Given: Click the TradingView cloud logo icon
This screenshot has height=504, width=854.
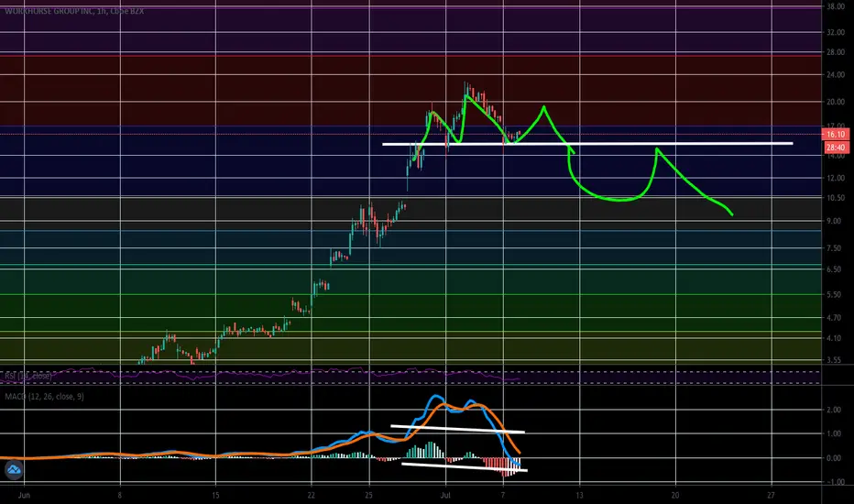Looking at the screenshot, I should 14,469.
